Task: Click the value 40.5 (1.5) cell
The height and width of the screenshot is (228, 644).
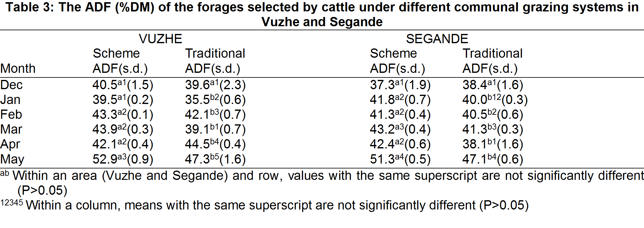Action: click(x=123, y=85)
